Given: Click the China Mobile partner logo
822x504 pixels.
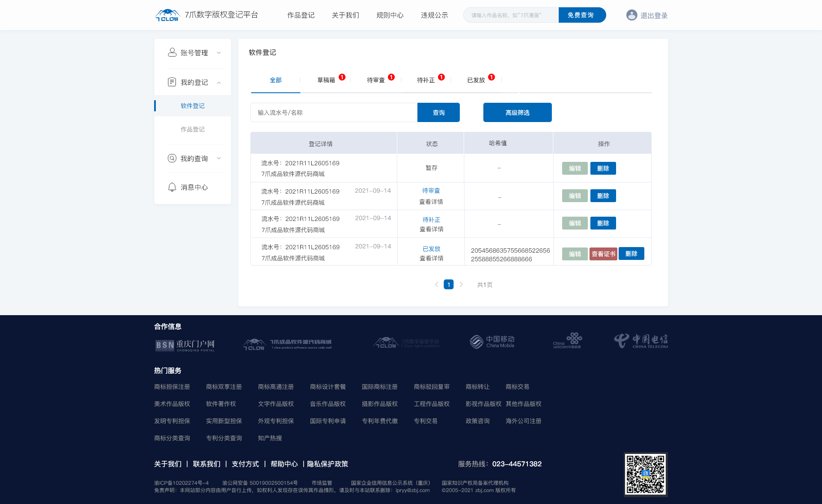Looking at the screenshot, I should (x=492, y=342).
